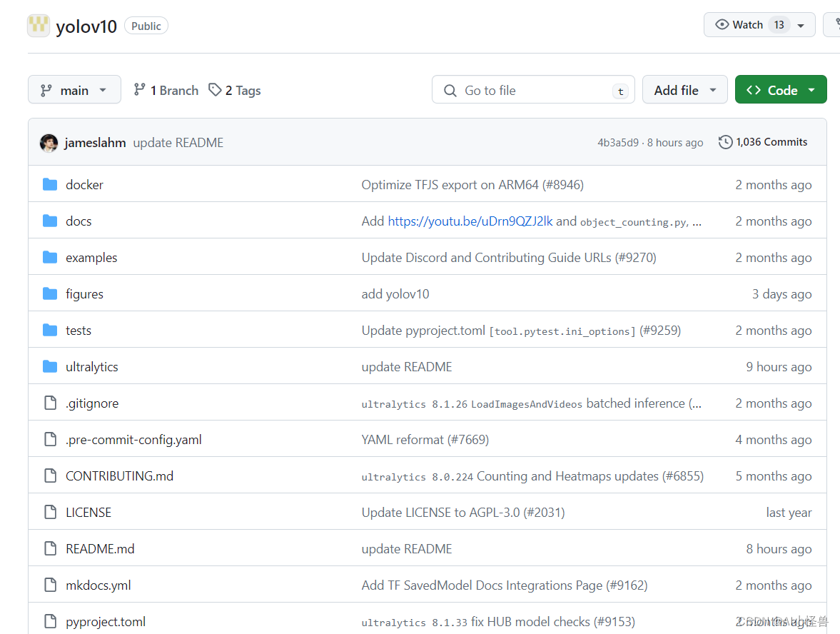Viewport: 840px width, 634px height.
Task: Click the ultralytics folder icon
Action: tap(50, 366)
